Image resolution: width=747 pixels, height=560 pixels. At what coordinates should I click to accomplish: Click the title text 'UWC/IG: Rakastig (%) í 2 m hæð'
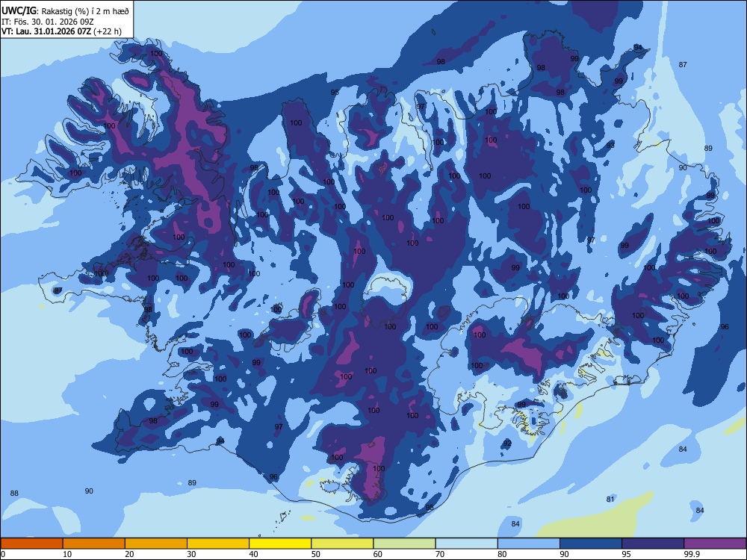point(65,10)
